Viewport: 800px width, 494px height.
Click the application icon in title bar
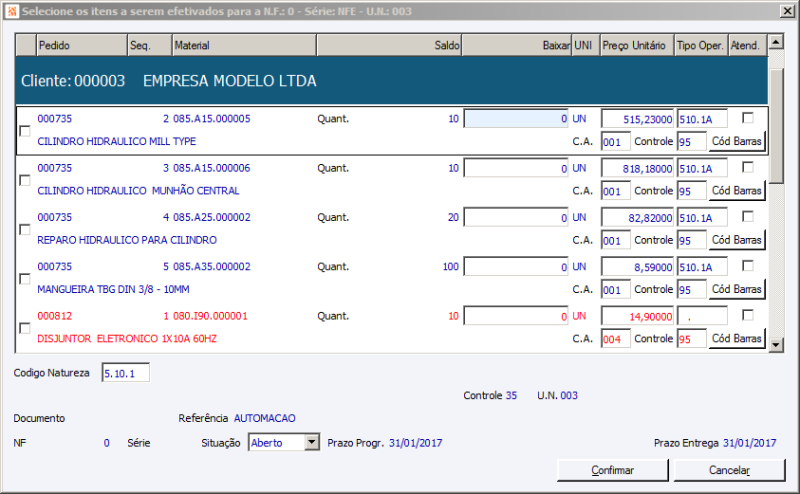pos(11,11)
